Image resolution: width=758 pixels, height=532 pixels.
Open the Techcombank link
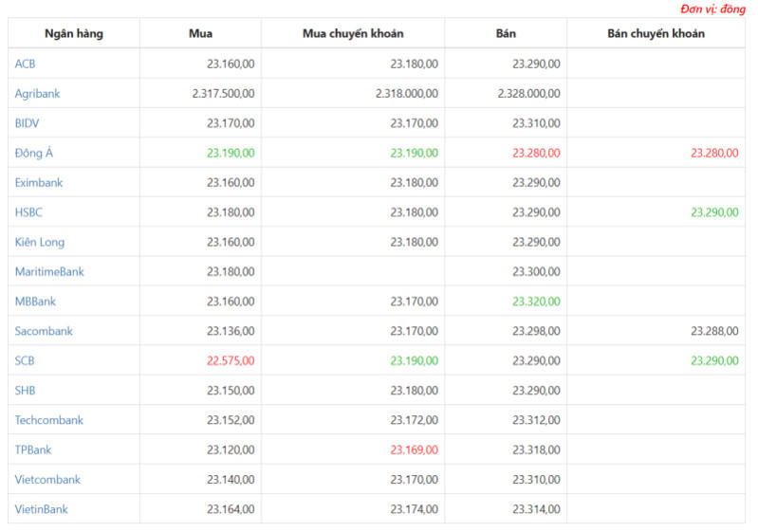(49, 420)
